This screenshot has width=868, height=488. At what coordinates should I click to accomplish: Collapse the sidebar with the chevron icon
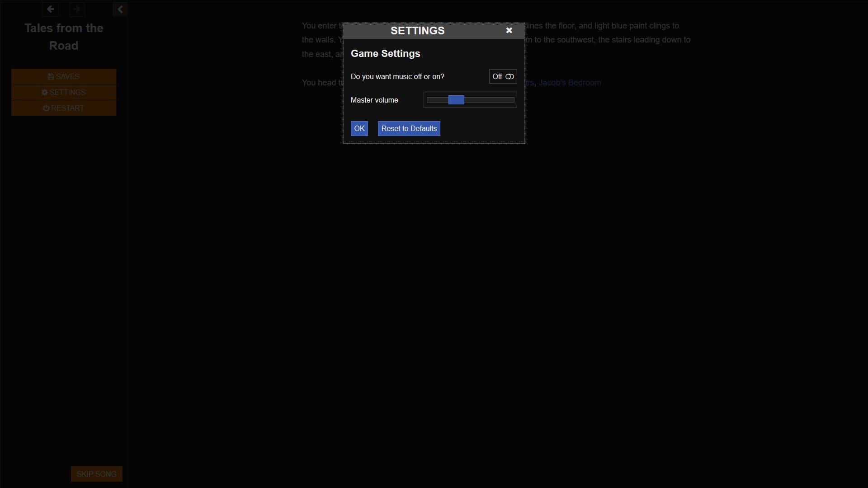pos(120,9)
